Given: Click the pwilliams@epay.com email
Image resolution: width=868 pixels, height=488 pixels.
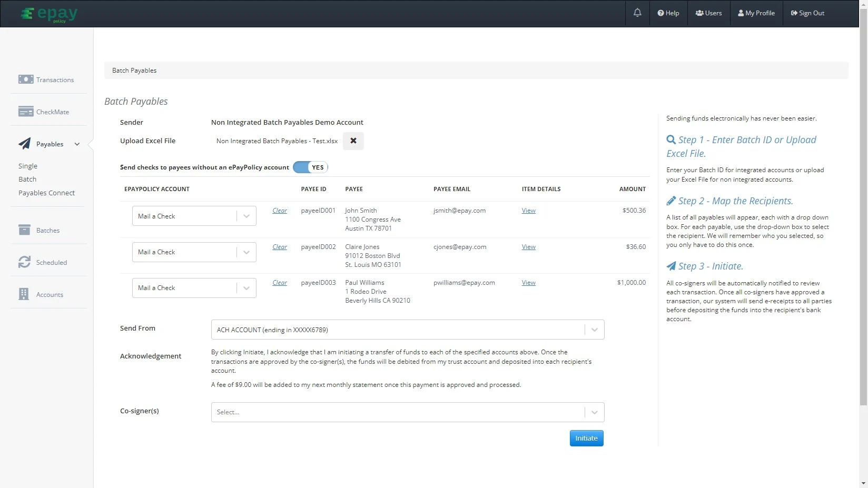Looking at the screenshot, I should [x=464, y=283].
